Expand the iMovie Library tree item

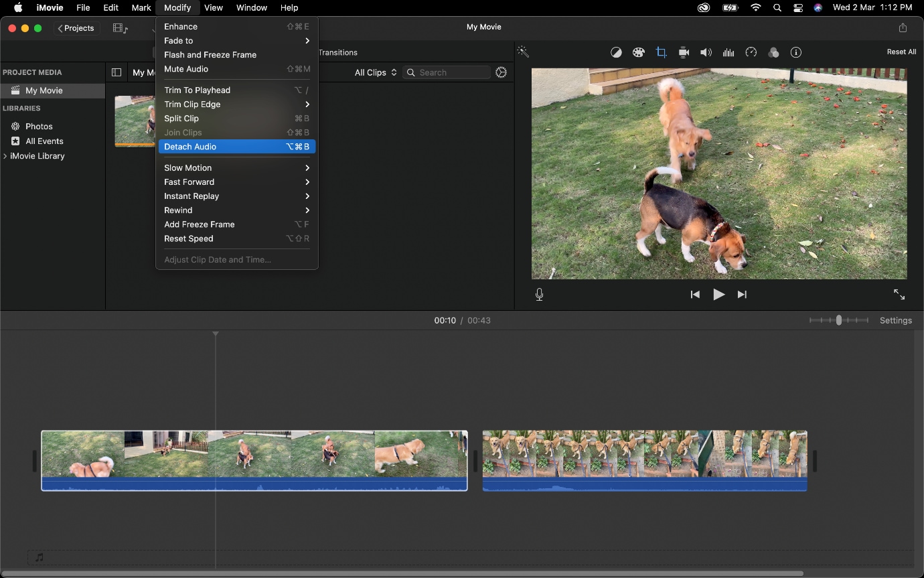click(6, 156)
